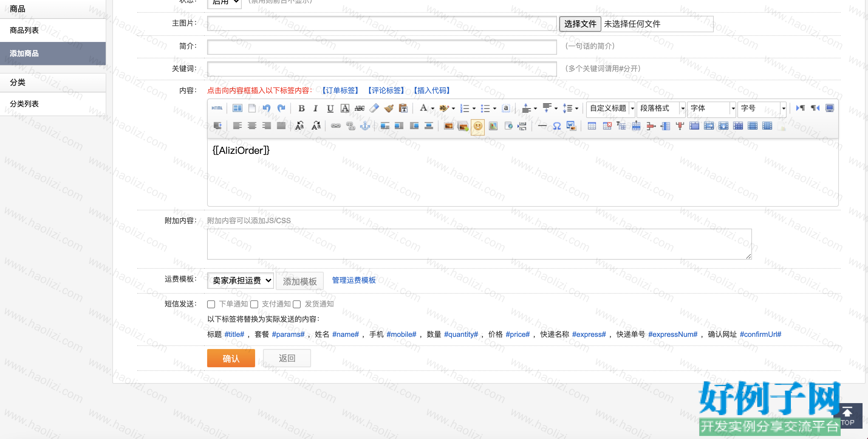This screenshot has height=439, width=868.
Task: Check the 下单通知 SMS checkbox
Action: (x=211, y=304)
